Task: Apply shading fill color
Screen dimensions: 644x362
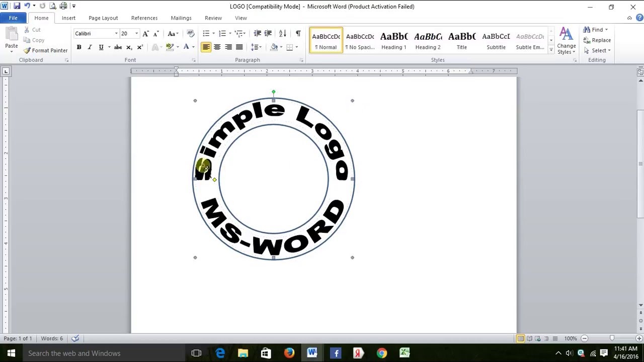Action: 274,47
